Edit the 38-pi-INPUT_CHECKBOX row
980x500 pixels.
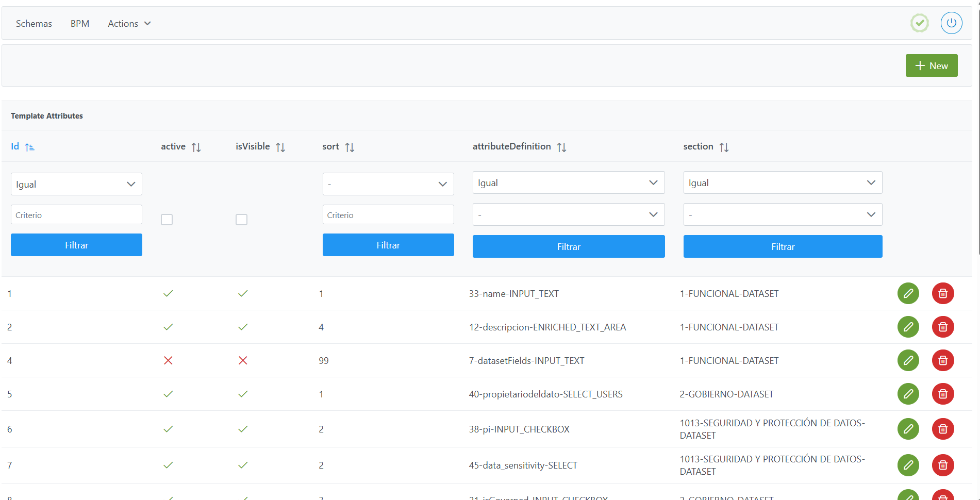[x=908, y=429]
